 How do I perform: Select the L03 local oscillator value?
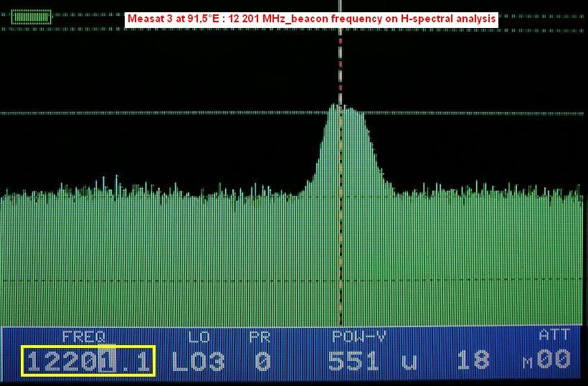pyautogui.click(x=198, y=361)
